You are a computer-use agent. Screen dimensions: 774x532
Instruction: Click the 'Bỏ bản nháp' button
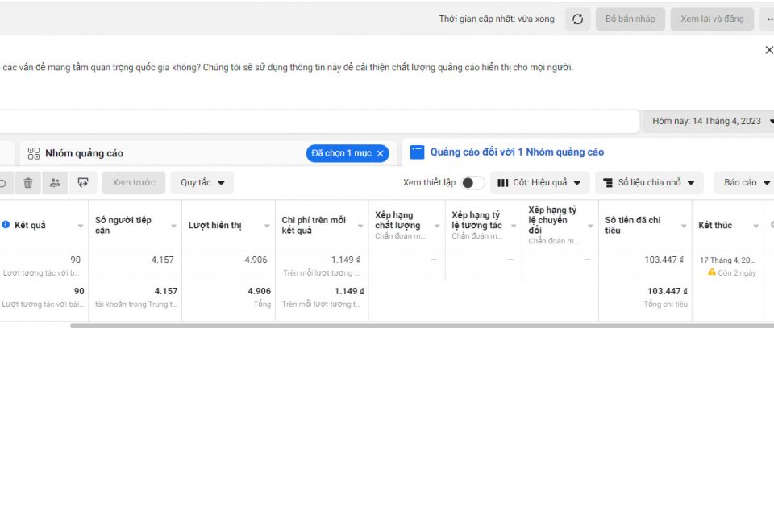(630, 19)
